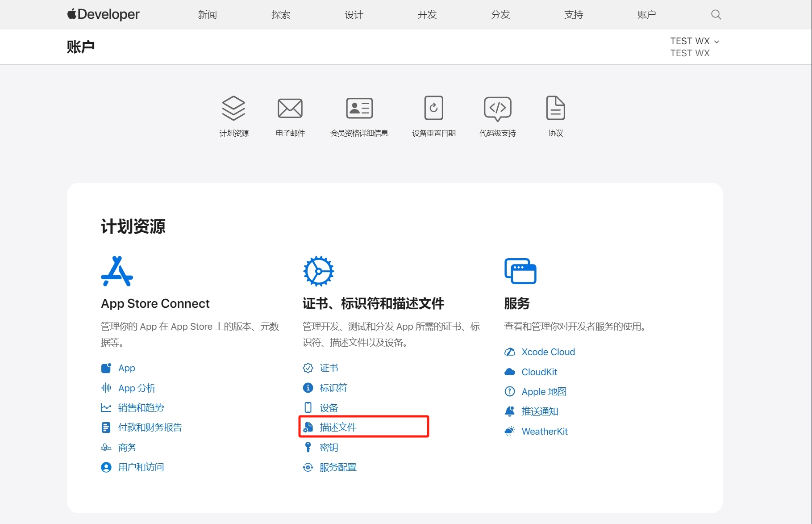Click the 证书、标识符和描述文件 heading
Image resolution: width=812 pixels, height=524 pixels.
(x=373, y=304)
